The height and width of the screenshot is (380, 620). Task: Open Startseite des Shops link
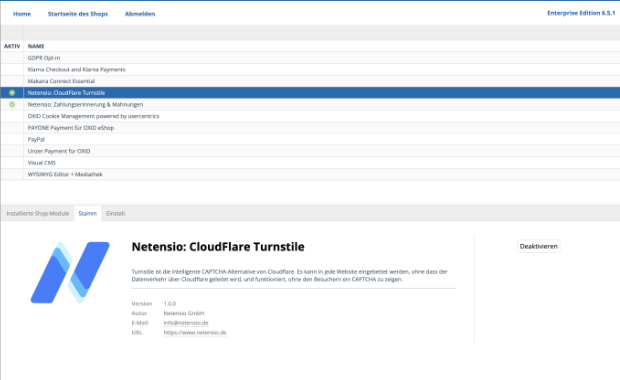click(x=78, y=14)
